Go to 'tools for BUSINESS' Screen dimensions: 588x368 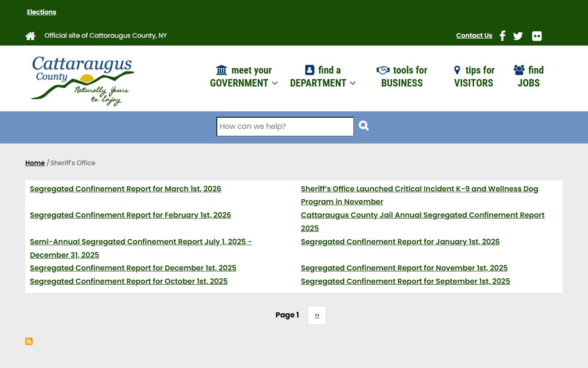[x=402, y=76]
